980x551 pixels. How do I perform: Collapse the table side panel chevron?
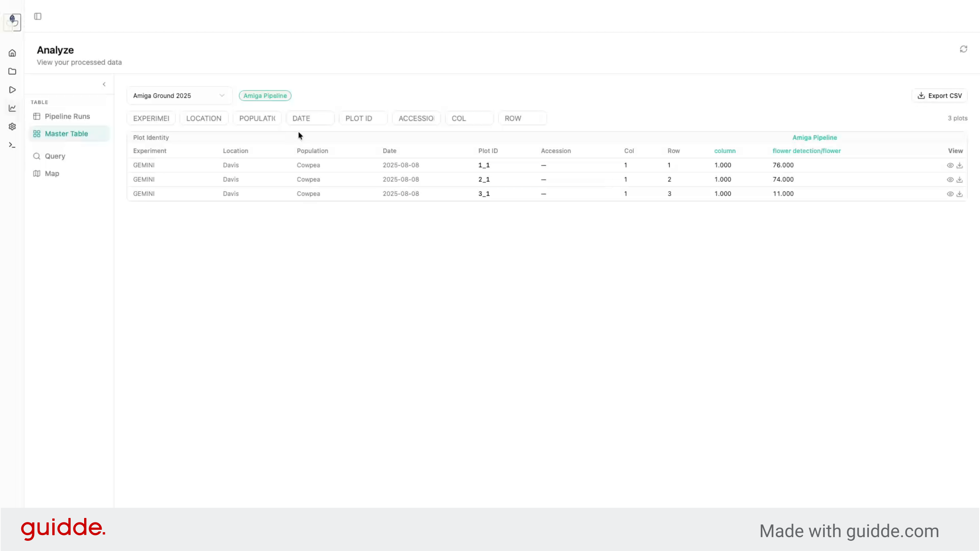point(104,84)
